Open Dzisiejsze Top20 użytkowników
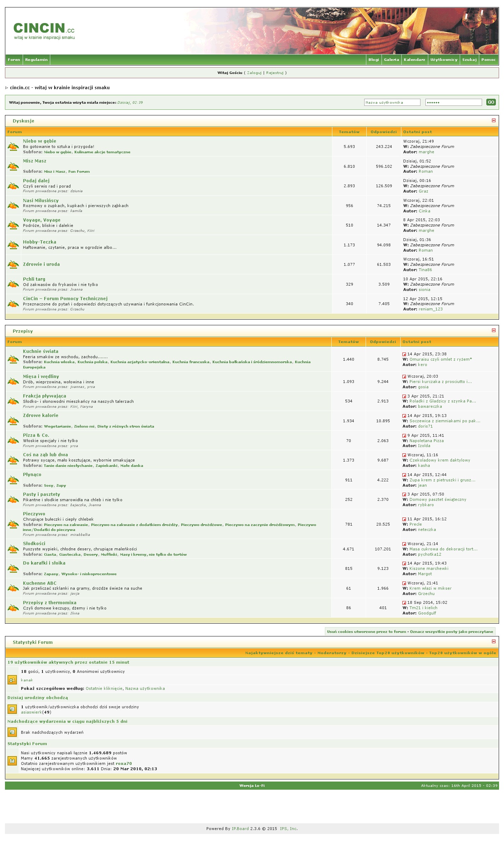Viewport: 504px width, 841px height. tap(388, 653)
